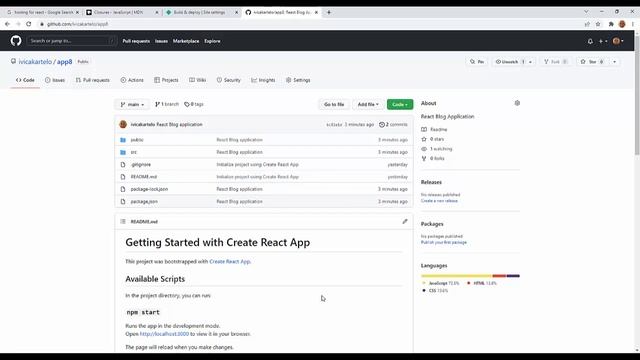Open About settings gear icon
This screenshot has height=360, width=640.
(x=517, y=103)
